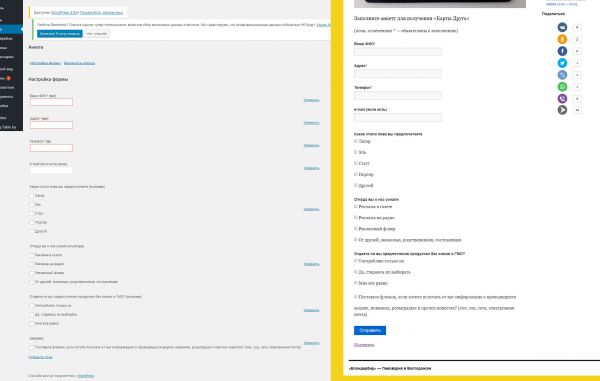Screen dimensions: 600x381
Task: Focus Ваше ФИО input in admin form
Action: 51,102
